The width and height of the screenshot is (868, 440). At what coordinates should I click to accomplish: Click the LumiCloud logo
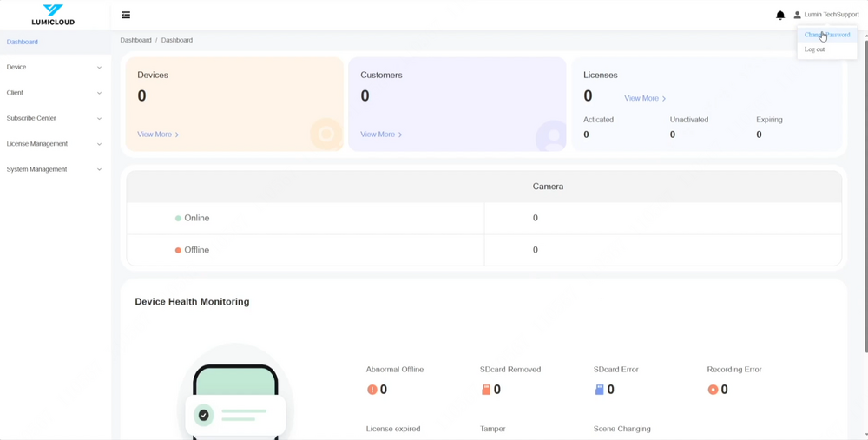tap(53, 15)
